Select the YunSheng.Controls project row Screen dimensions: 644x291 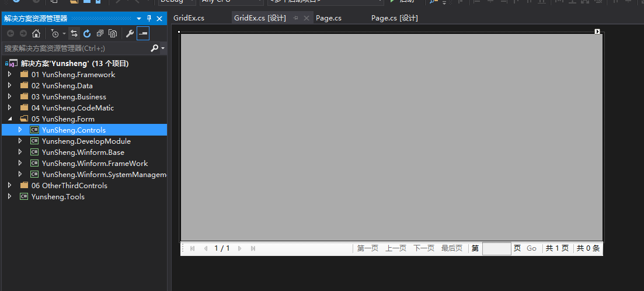84,130
